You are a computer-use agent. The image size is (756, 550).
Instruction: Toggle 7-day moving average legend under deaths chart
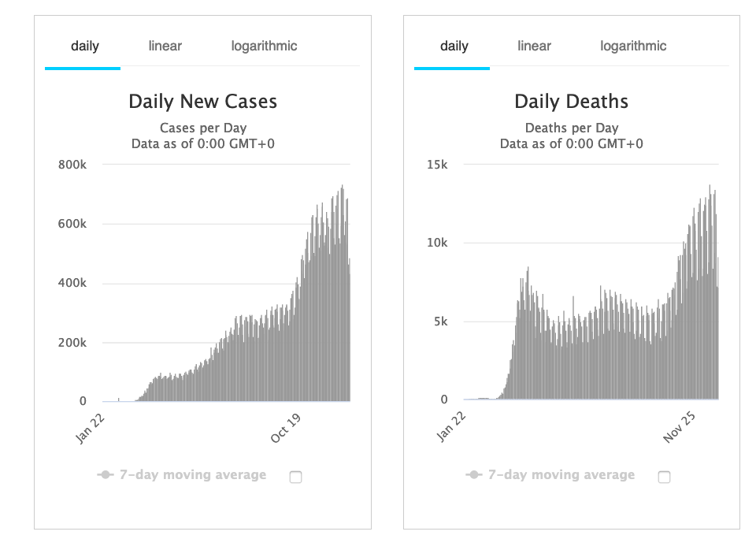tap(561, 475)
